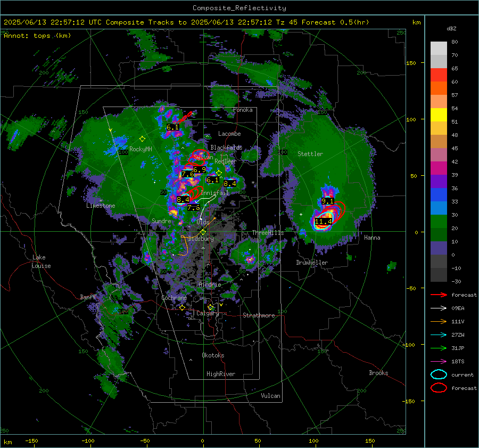Pick the red swatch between 65 and 60 dBZ
The image size is (479, 448).
tap(439, 75)
